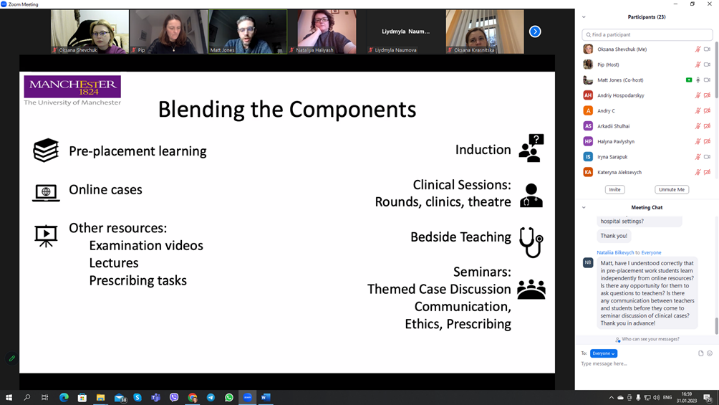Toggle Oksana Shevchuk's muted microphone icon

tap(698, 49)
